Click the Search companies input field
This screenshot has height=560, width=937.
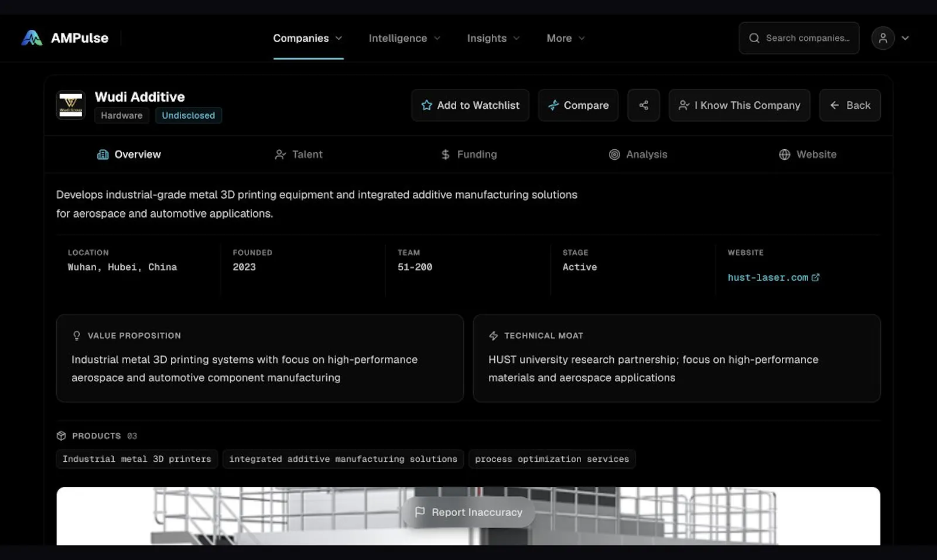point(799,38)
